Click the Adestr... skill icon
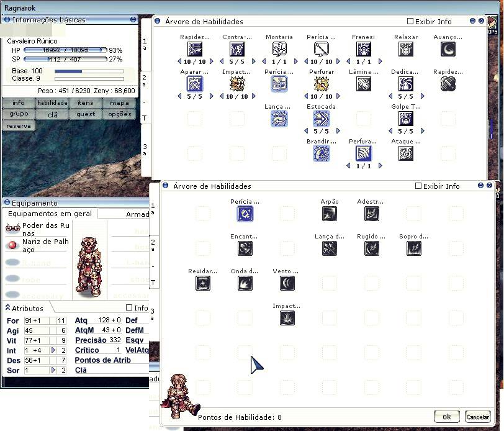The width and height of the screenshot is (504, 431). click(372, 214)
